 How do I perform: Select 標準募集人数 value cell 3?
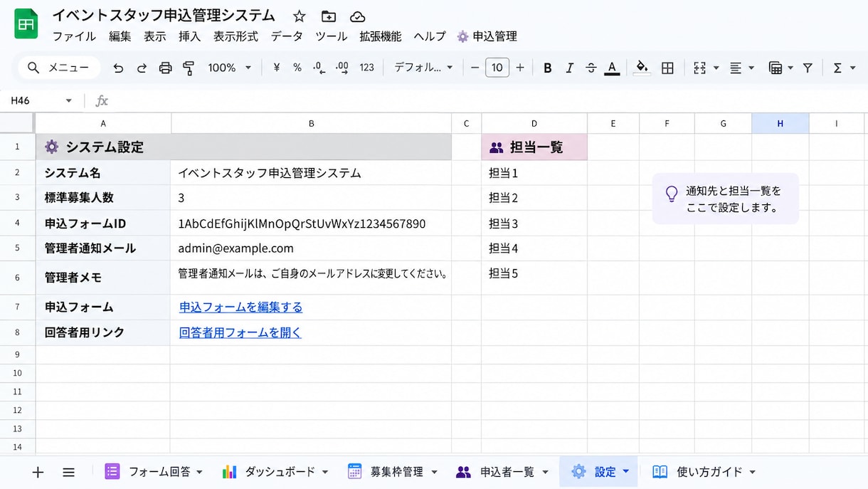click(x=311, y=198)
